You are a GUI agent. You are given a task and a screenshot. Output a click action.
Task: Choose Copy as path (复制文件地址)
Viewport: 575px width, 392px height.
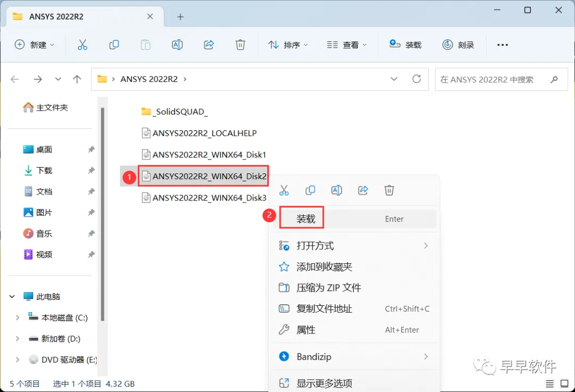click(x=354, y=309)
